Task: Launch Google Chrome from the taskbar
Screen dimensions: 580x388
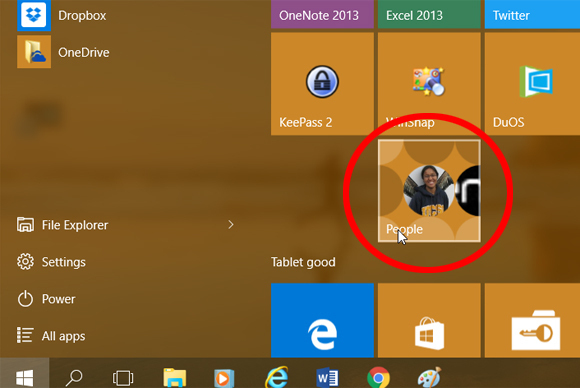Action: [378, 378]
